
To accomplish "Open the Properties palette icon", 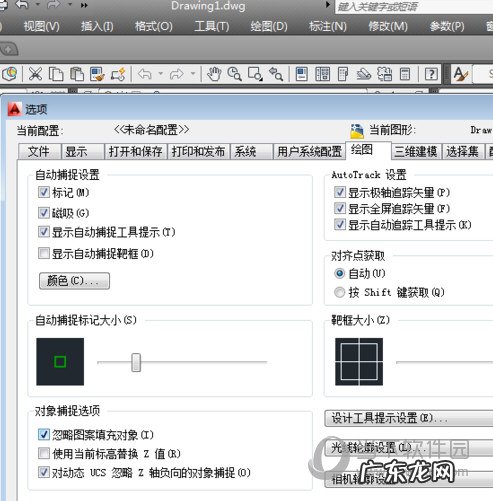I will (x=302, y=74).
